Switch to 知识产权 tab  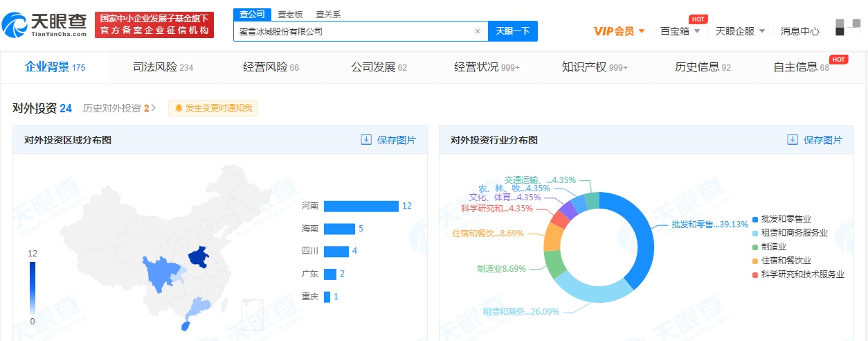[x=595, y=67]
